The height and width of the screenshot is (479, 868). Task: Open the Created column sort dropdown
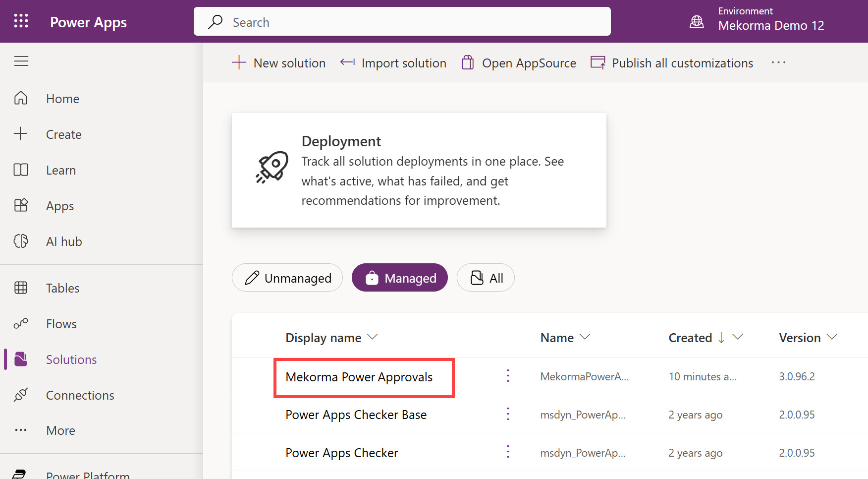[738, 337]
